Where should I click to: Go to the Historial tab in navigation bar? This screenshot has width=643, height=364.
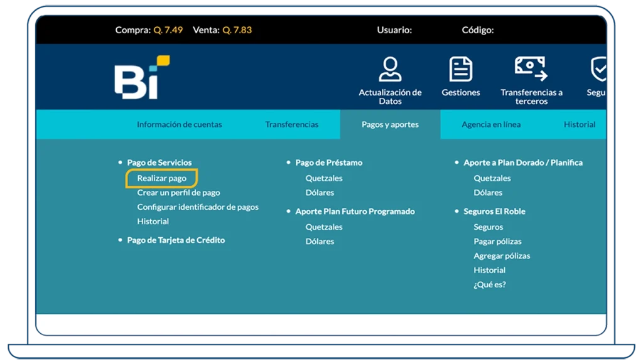pos(579,124)
